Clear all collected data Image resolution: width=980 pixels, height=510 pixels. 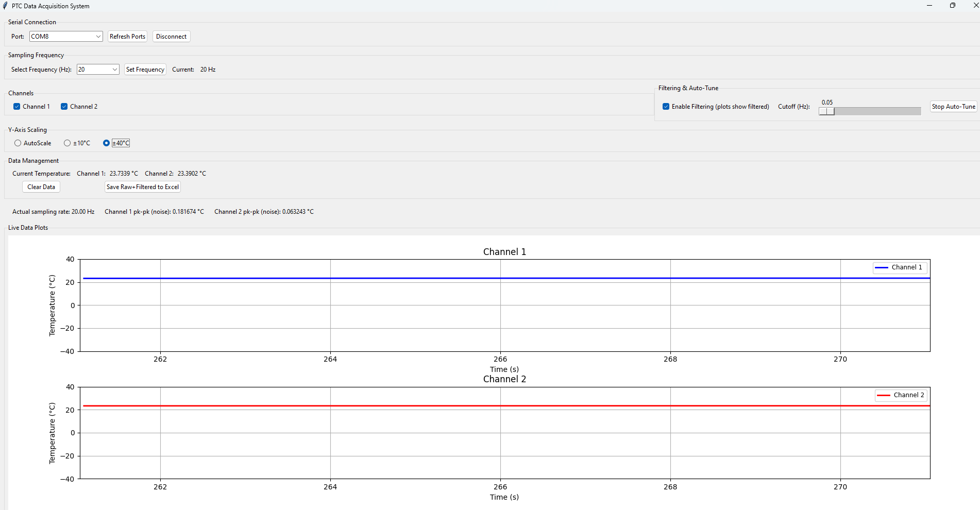[41, 186]
